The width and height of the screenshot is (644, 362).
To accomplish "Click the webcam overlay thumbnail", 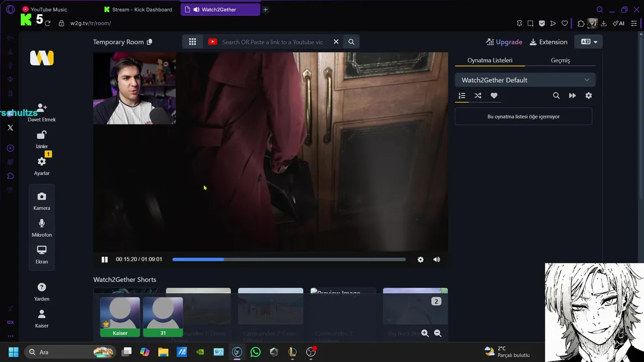I will pos(134,88).
